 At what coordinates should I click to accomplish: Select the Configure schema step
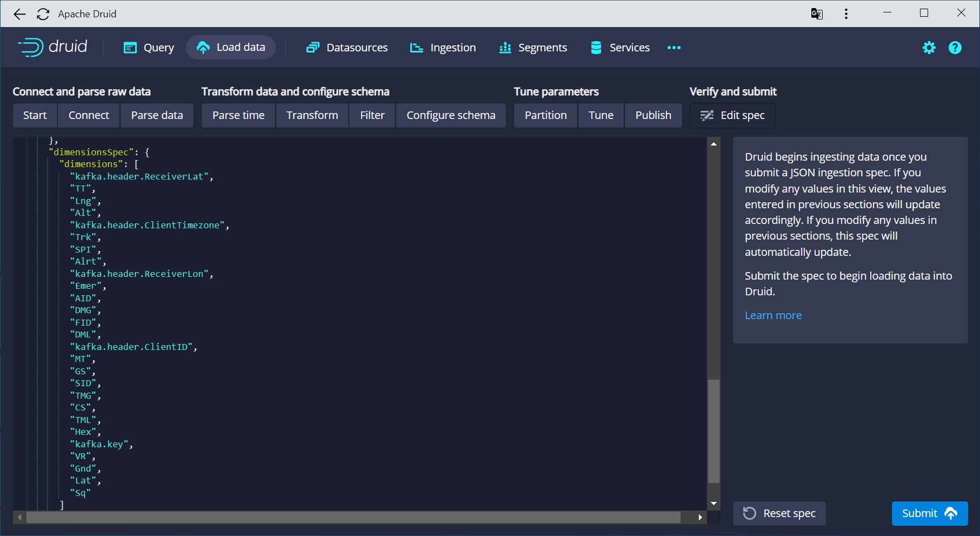(451, 115)
